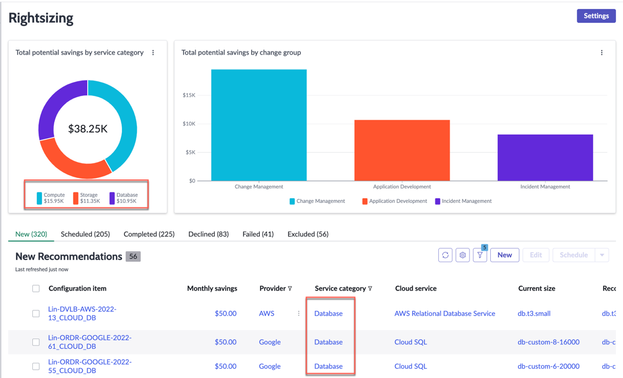Open AWS row actions dots
The image size is (623, 378).
(x=298, y=314)
